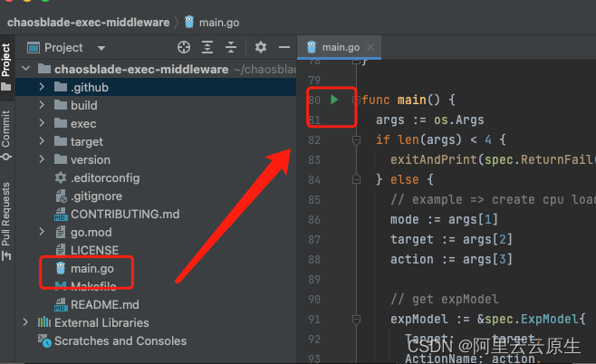
Task: Toggle fold marker at else line 84
Action: coord(356,179)
